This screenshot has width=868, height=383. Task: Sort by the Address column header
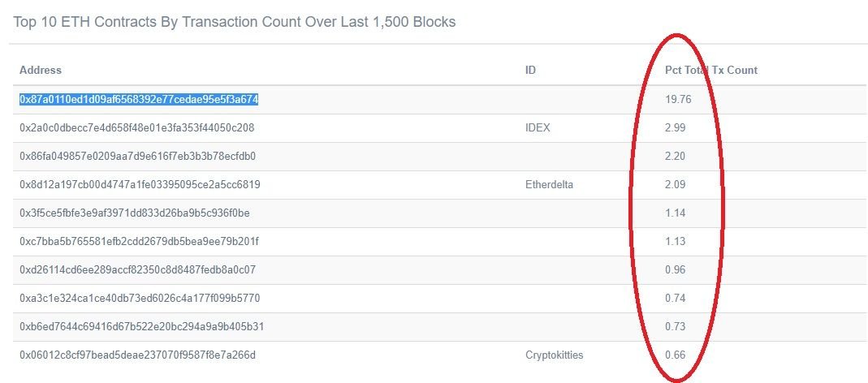[x=41, y=71]
